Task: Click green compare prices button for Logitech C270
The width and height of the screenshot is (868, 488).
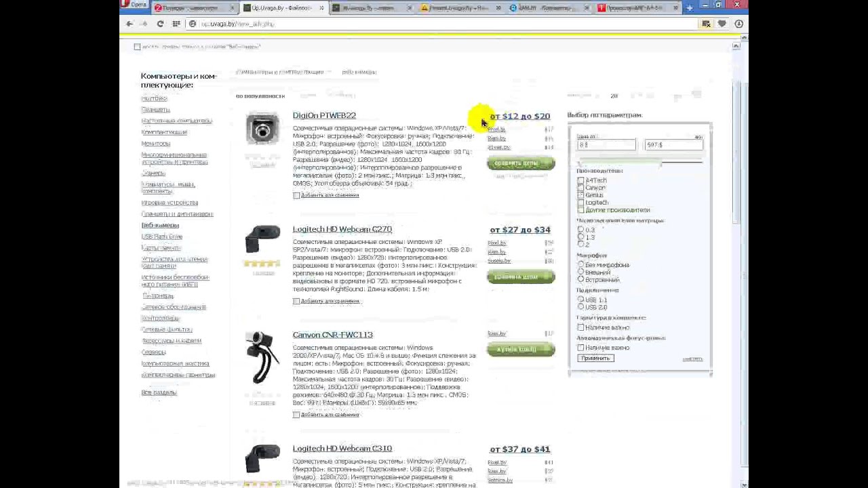Action: (521, 277)
